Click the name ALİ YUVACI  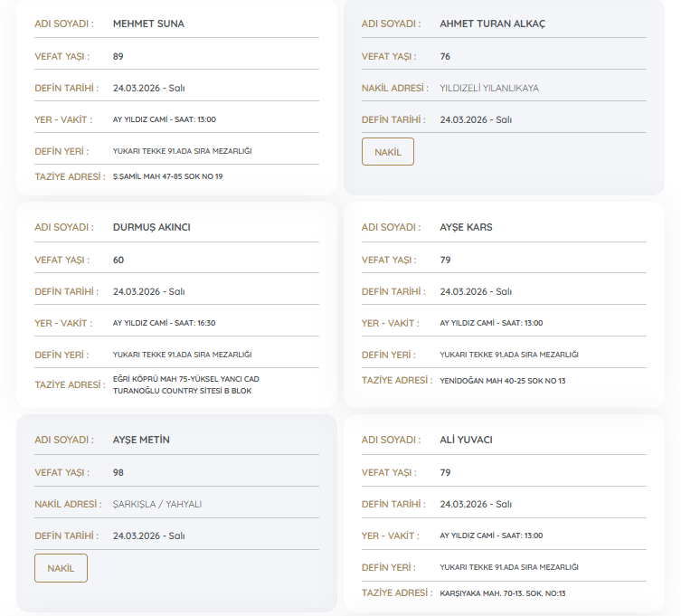(466, 440)
